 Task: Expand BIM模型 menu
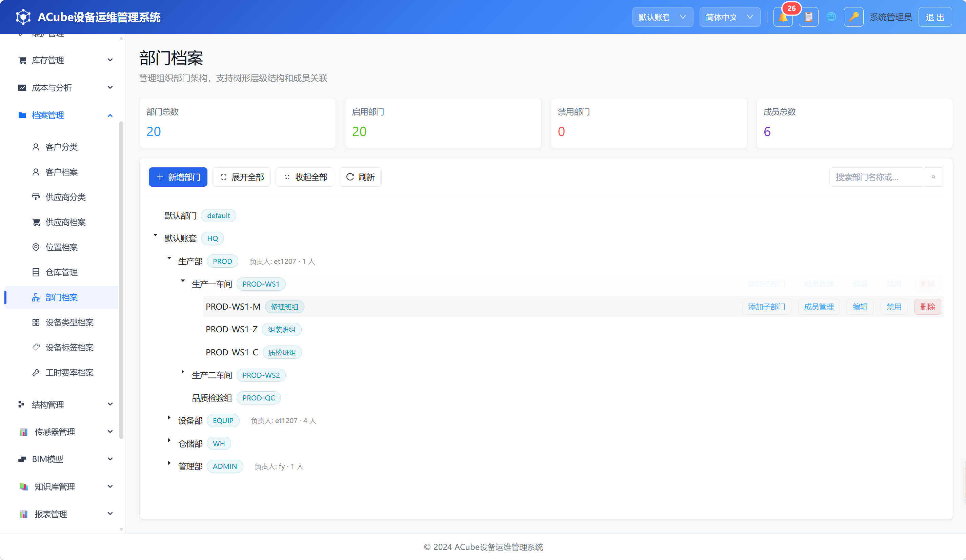(61, 459)
